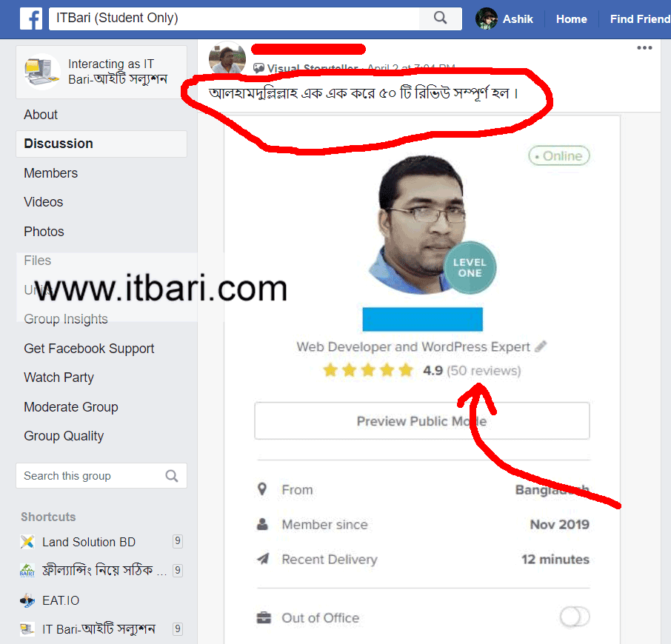Click Get Facebook Support
This screenshot has height=644, width=671.
pyautogui.click(x=89, y=349)
